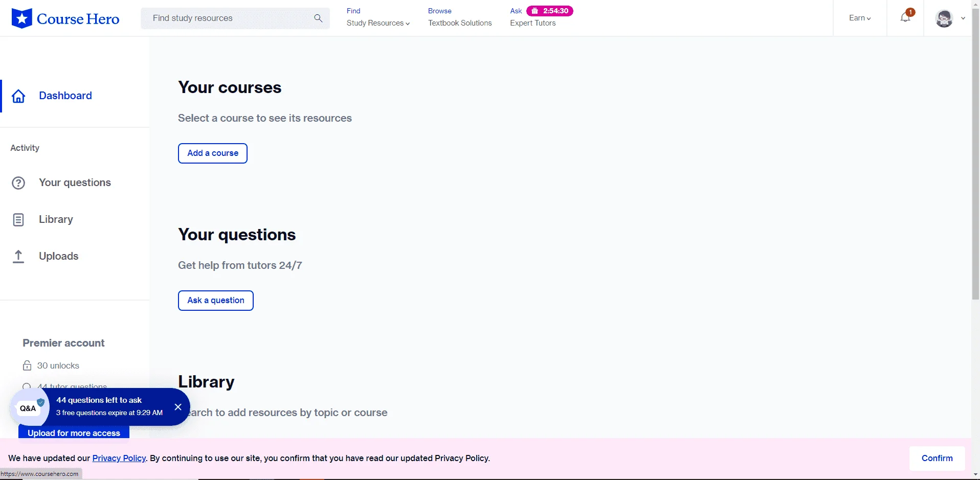Expand the Earn dropdown
980x480 pixels.
[860, 18]
